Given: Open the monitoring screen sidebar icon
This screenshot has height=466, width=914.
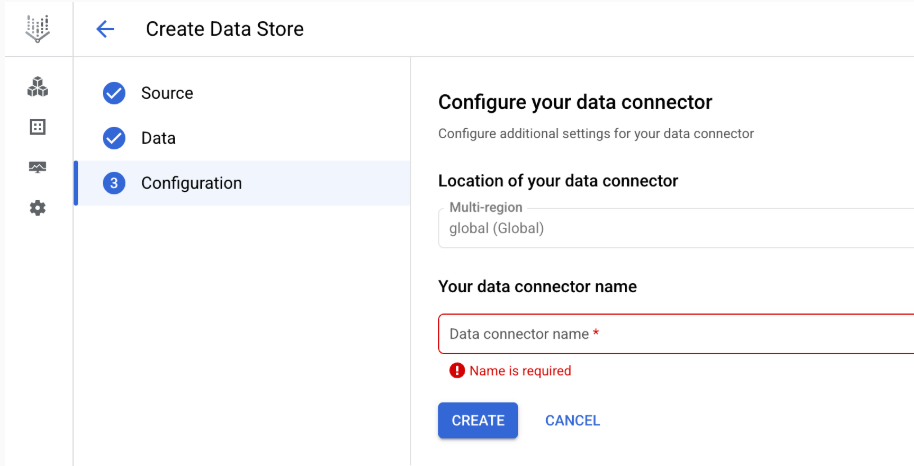Looking at the screenshot, I should pyautogui.click(x=37, y=167).
